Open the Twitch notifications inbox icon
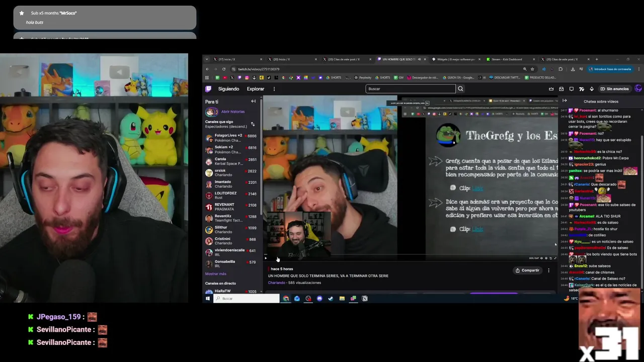Image resolution: width=644 pixels, height=362 pixels. click(x=561, y=89)
